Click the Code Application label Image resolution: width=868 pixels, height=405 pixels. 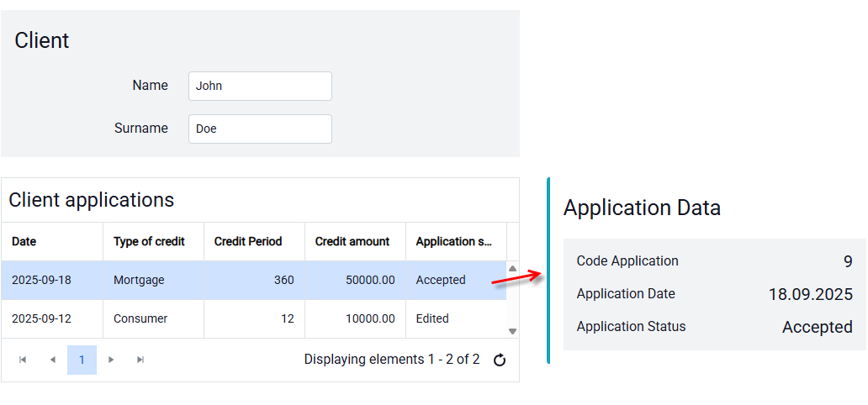[627, 260]
